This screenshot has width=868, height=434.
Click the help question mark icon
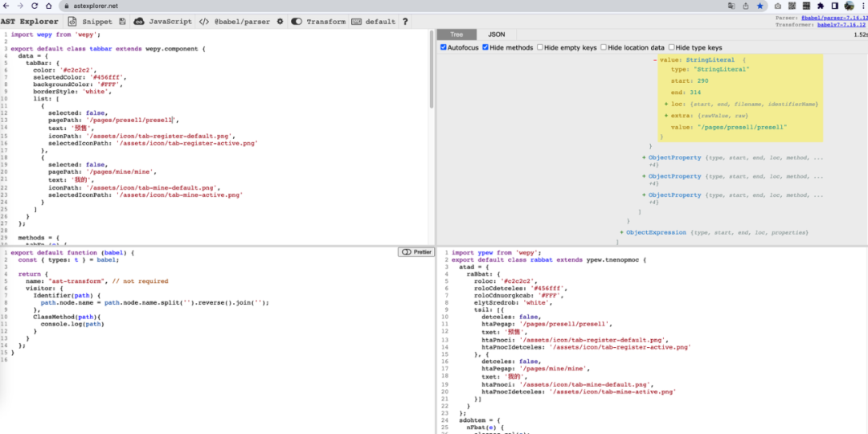[x=404, y=22]
